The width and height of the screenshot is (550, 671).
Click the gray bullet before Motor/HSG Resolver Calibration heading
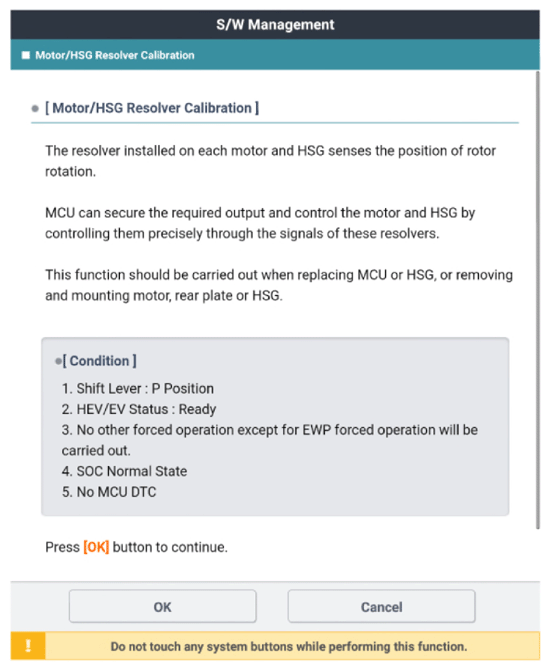tap(35, 109)
